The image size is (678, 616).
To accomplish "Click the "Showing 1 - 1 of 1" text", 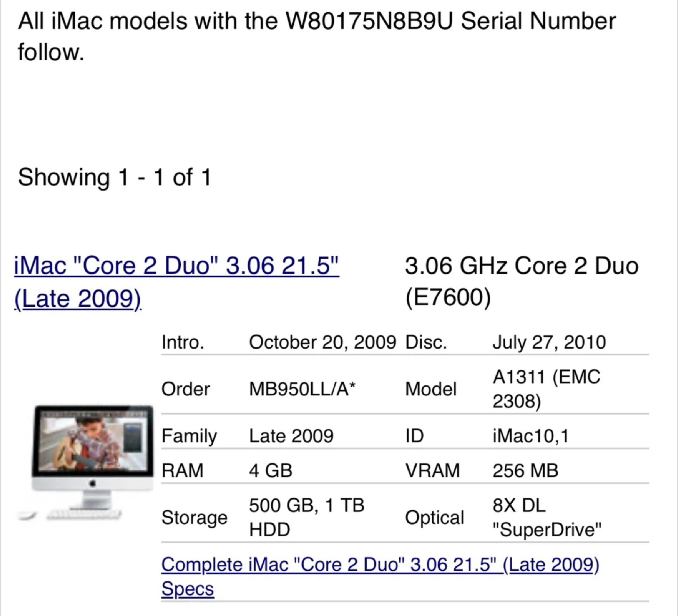I will (x=114, y=178).
